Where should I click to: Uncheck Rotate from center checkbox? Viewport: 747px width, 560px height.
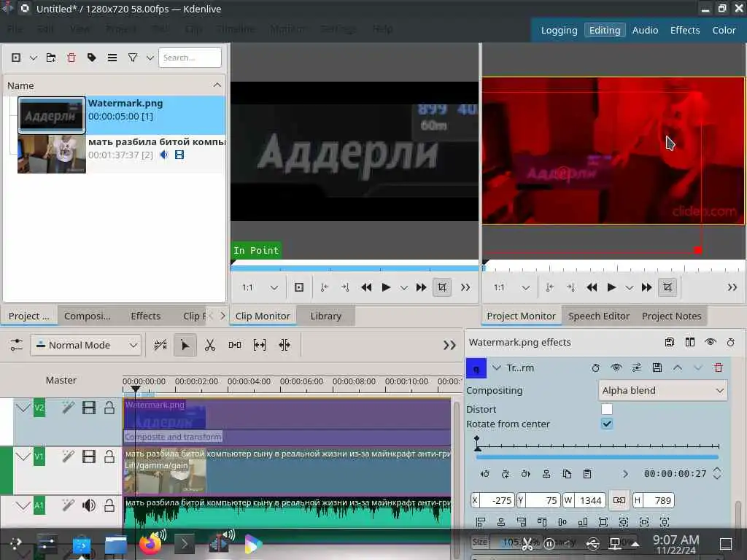click(606, 424)
